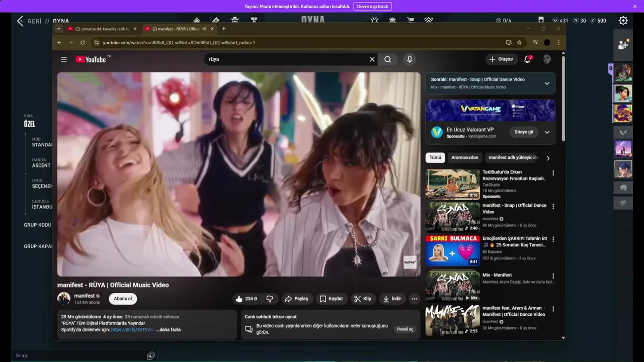Open YouTube account avatar menu
The width and height of the screenshot is (644, 362).
click(x=547, y=59)
